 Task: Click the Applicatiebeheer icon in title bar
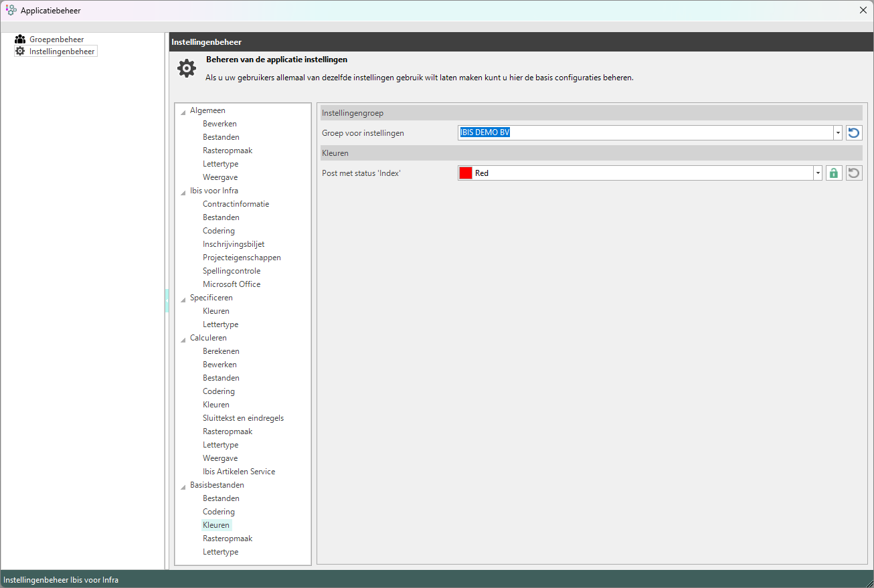[11, 10]
